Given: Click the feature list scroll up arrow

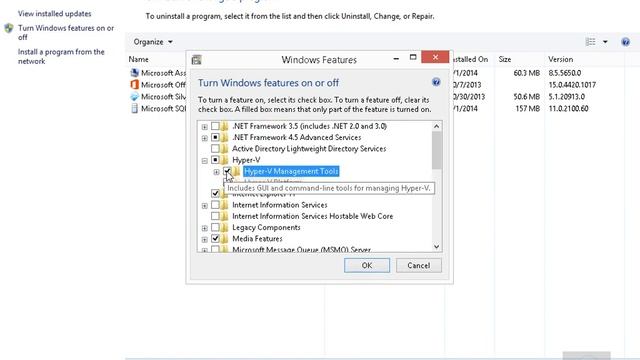Looking at the screenshot, I should point(436,126).
